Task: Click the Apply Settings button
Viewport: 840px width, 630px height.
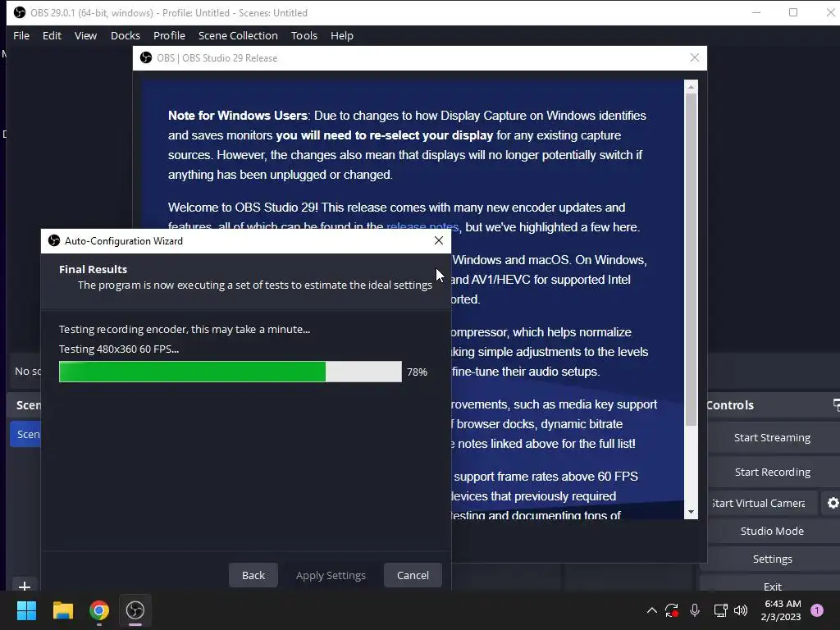Action: coord(331,575)
